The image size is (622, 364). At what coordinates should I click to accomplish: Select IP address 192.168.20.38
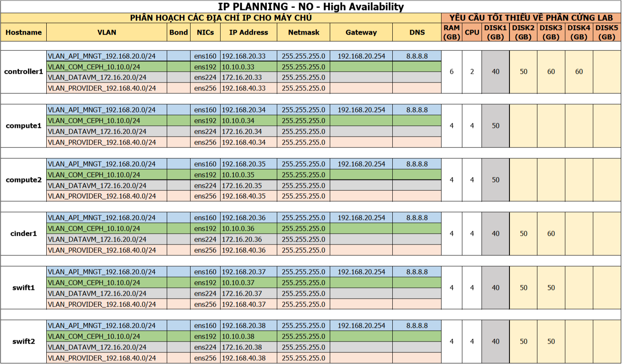[249, 326]
